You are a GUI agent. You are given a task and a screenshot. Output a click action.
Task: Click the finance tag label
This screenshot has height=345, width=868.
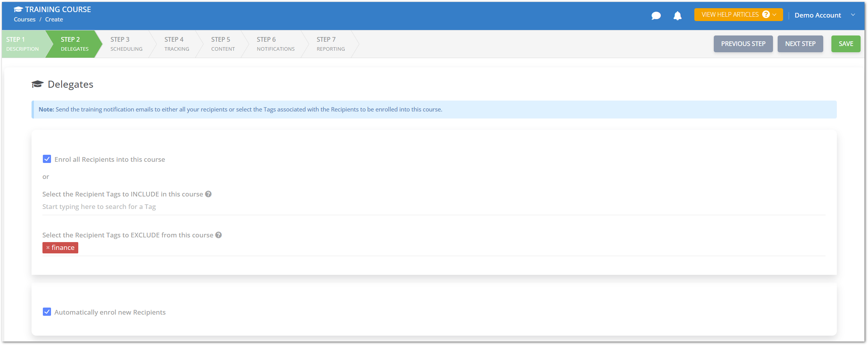(63, 248)
